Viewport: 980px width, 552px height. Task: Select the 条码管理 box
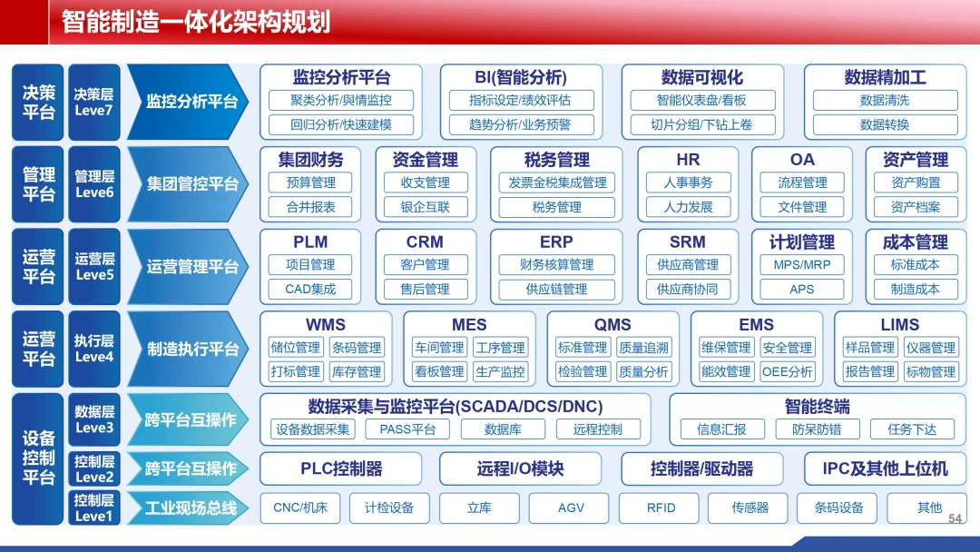[x=357, y=348]
